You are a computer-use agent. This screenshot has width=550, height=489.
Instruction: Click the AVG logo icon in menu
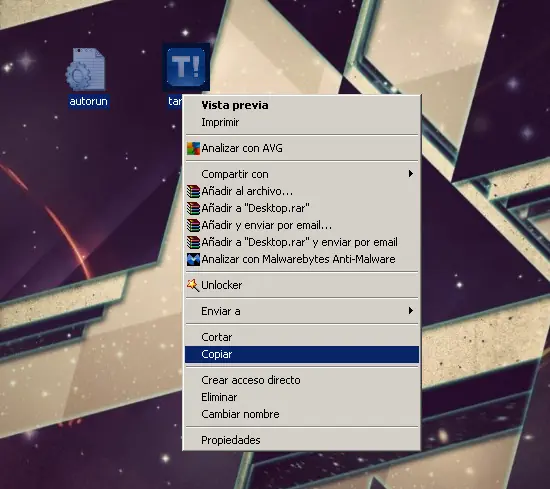pos(193,148)
